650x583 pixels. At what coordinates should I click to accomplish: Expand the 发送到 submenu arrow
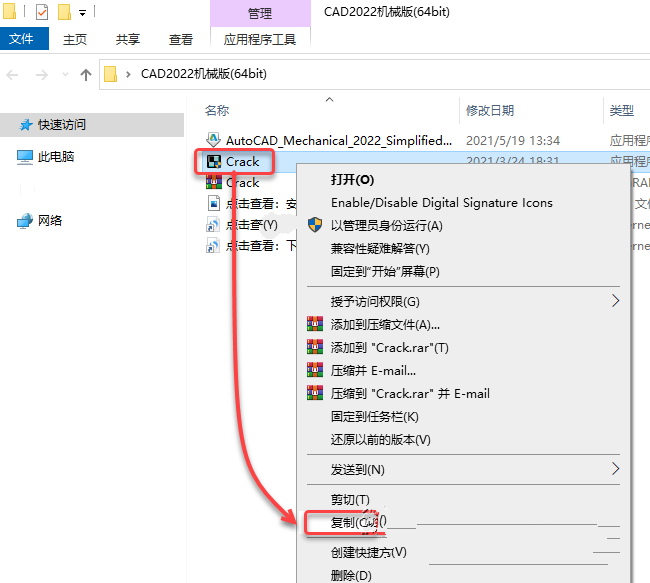coord(615,469)
